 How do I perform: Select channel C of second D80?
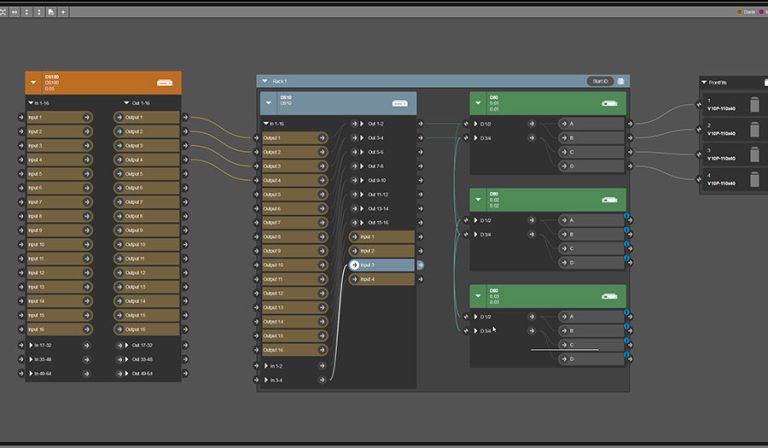tap(592, 249)
